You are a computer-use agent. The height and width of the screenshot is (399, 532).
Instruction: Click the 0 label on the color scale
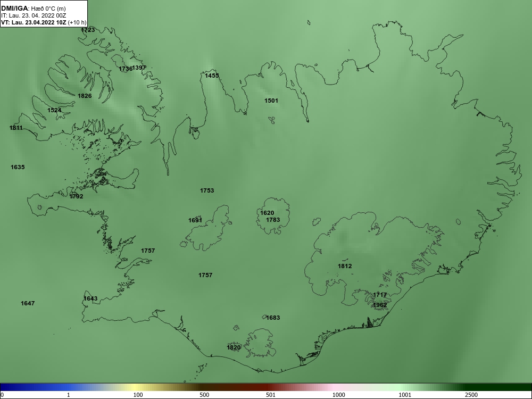pyautogui.click(x=2, y=395)
